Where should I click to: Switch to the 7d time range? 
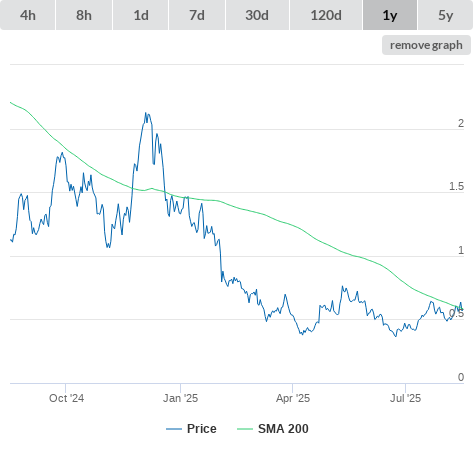pyautogui.click(x=197, y=15)
